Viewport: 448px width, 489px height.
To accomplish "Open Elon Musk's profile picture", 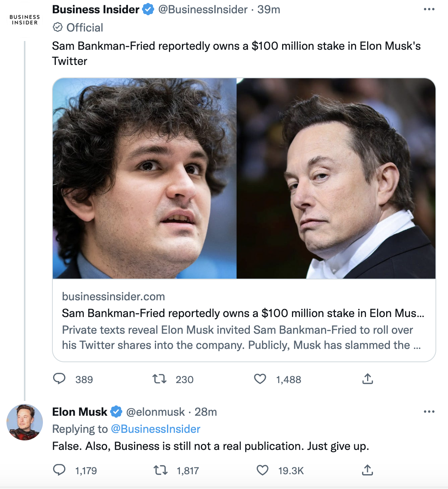I will pos(25,422).
